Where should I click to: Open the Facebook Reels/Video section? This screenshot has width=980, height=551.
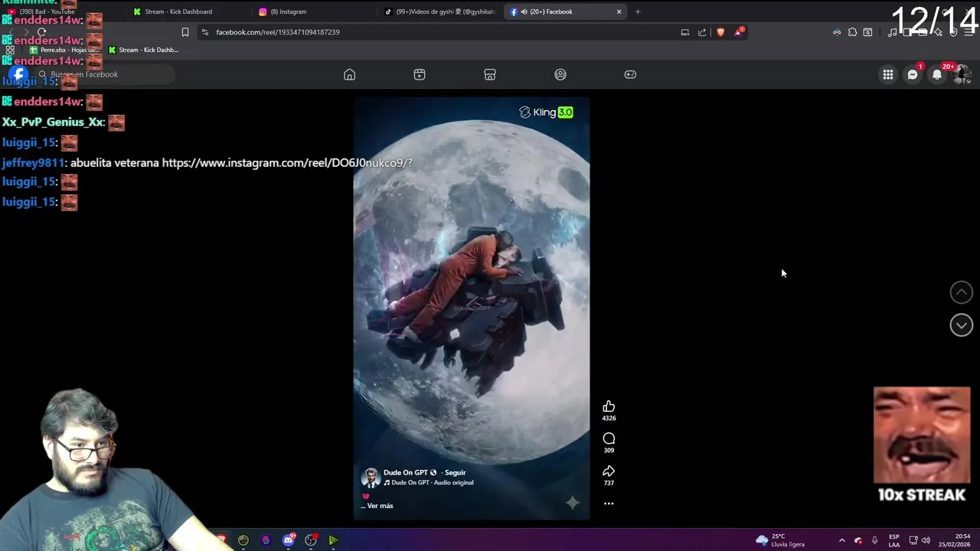tap(420, 74)
